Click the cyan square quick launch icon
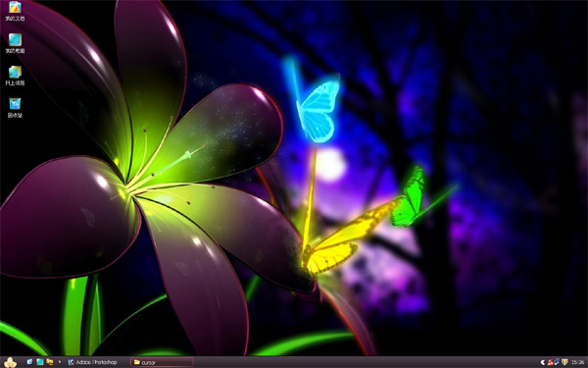588x368 pixels. coord(40,362)
